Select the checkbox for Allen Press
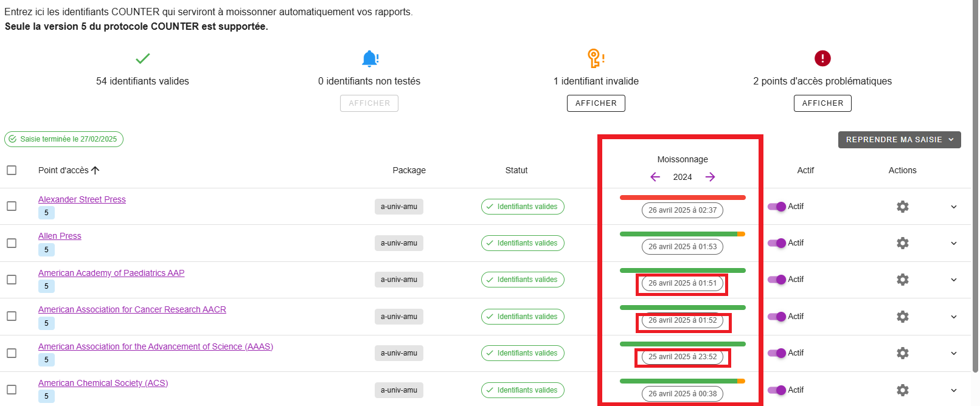The image size is (980, 406). coord(12,243)
